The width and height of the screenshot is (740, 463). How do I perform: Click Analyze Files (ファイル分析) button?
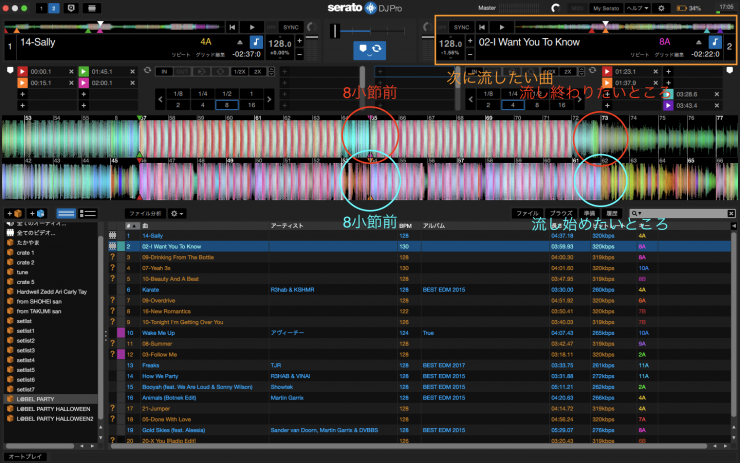tap(145, 213)
